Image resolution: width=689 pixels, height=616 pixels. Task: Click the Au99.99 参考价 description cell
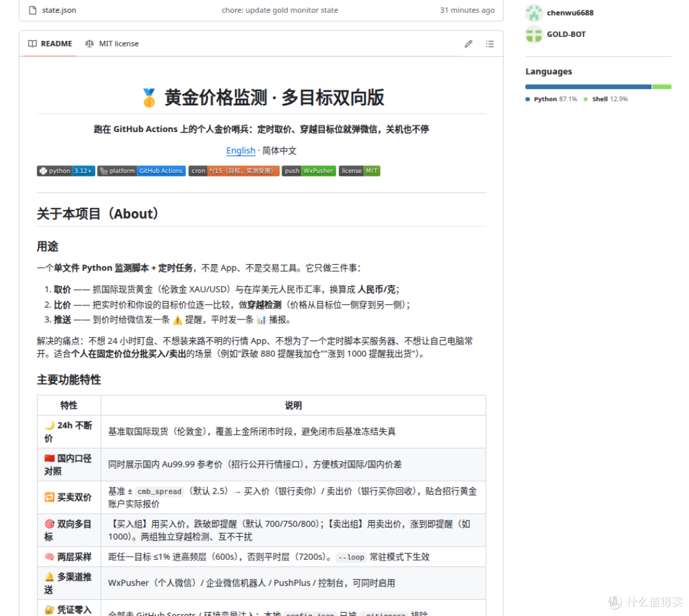click(293, 465)
